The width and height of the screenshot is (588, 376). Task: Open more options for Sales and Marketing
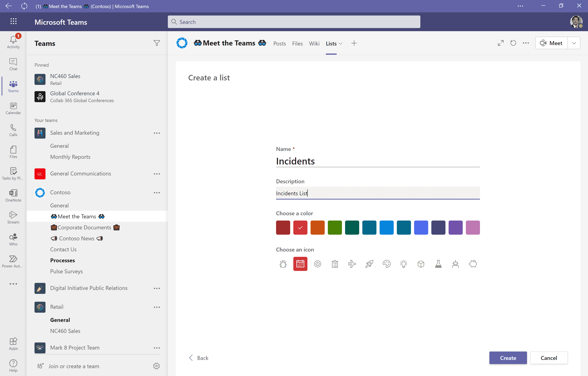point(157,133)
